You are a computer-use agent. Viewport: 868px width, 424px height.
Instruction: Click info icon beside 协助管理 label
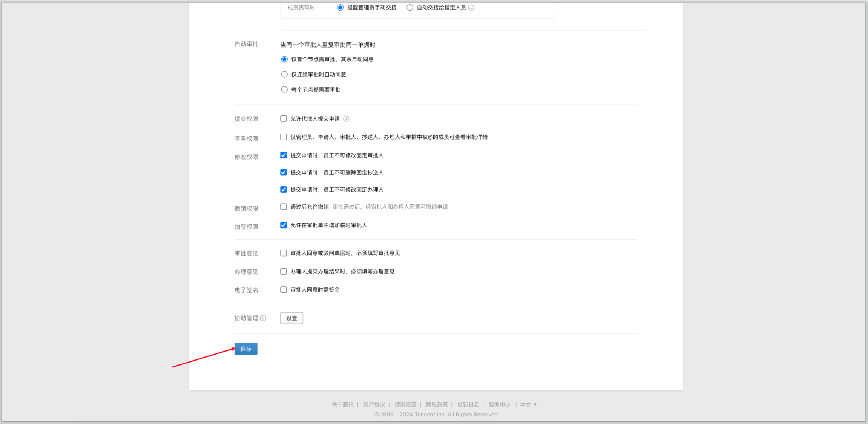(x=263, y=318)
